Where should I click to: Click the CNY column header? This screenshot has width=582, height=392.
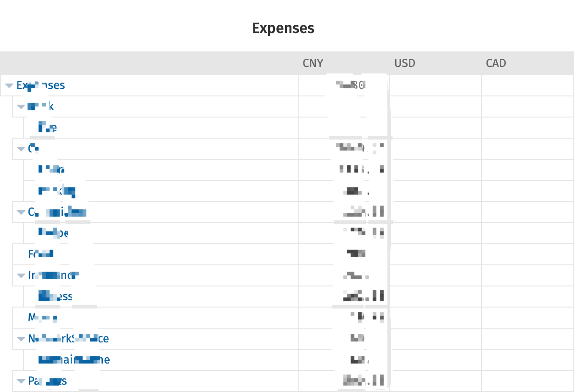pos(313,63)
